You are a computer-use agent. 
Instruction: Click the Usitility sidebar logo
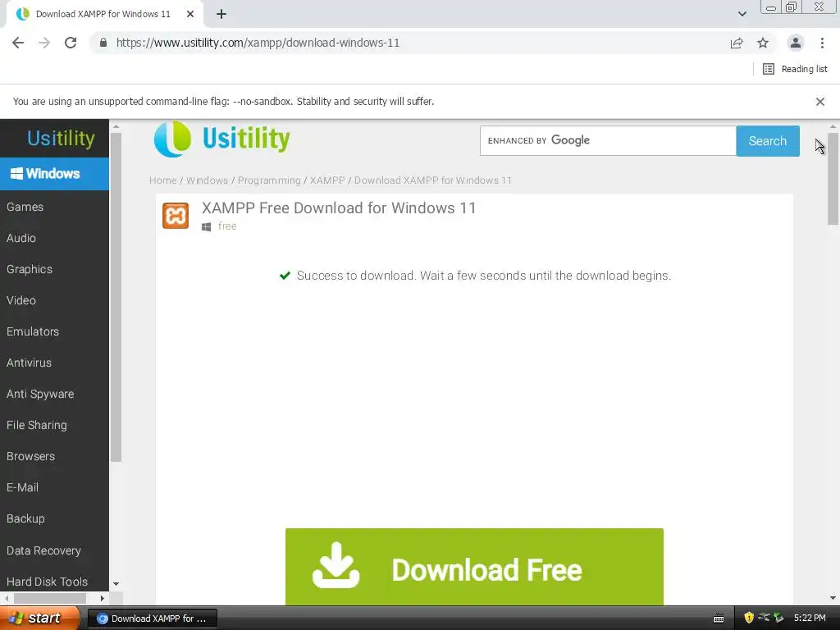click(x=61, y=138)
